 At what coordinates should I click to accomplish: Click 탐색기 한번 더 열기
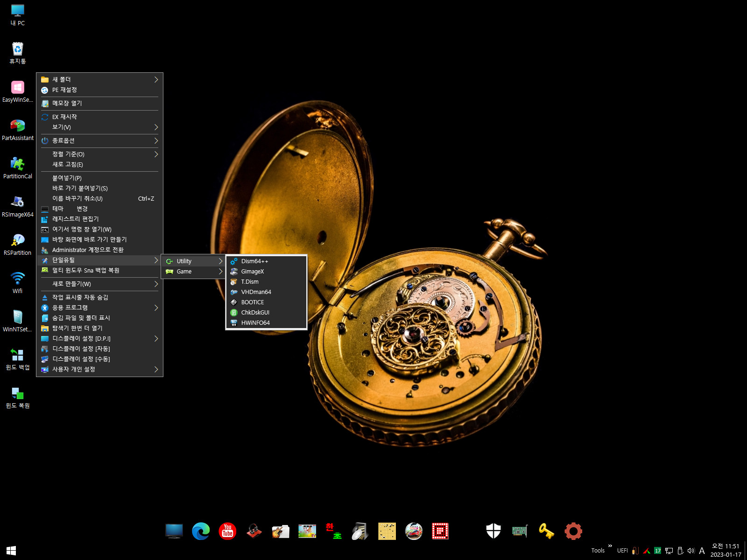[x=99, y=329]
